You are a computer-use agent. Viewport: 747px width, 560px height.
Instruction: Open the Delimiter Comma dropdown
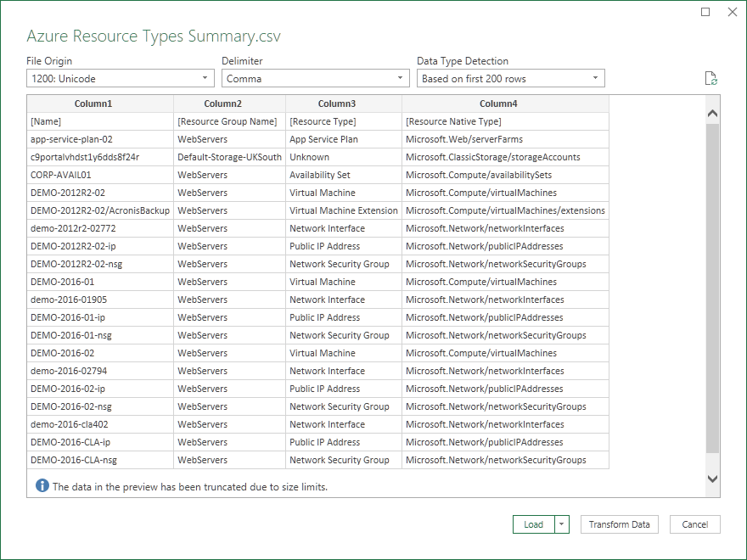click(316, 79)
